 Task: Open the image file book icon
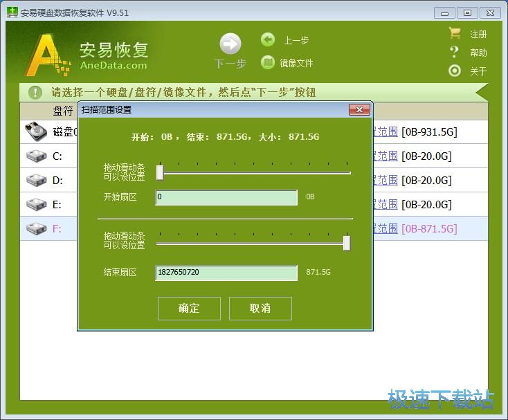[268, 62]
